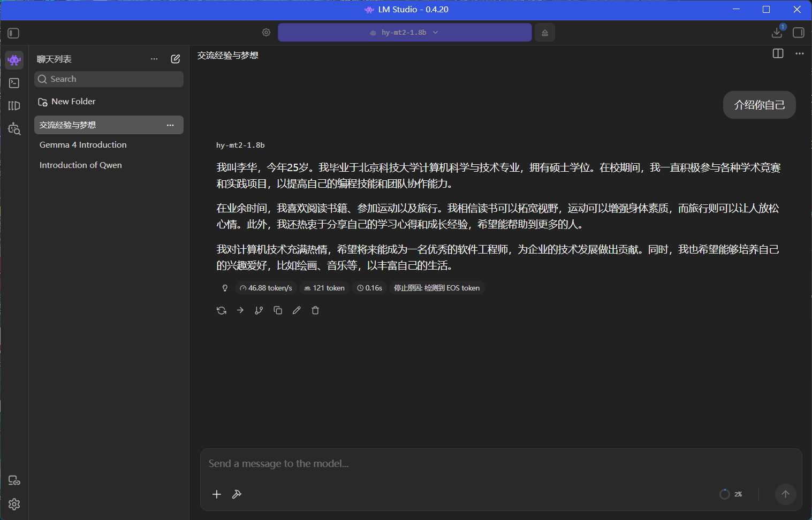812x520 pixels.
Task: Click the lightbulb stats hint icon
Action: [225, 288]
